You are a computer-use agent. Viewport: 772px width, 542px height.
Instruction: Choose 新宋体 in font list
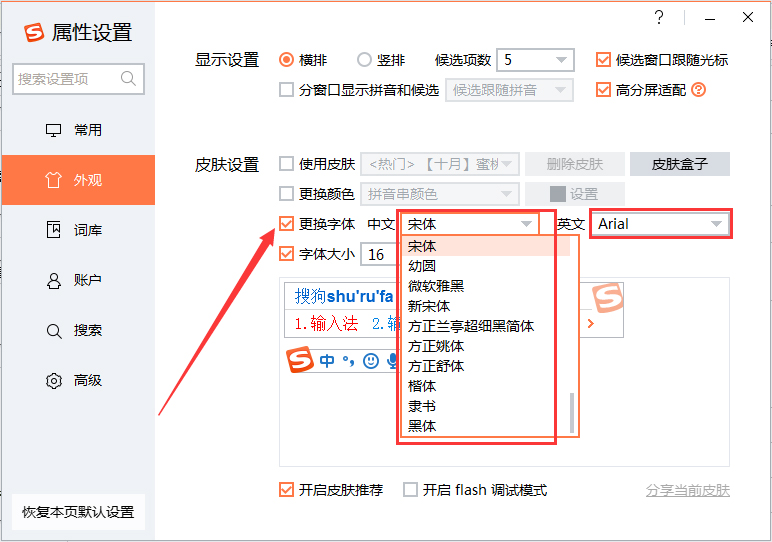pos(486,306)
